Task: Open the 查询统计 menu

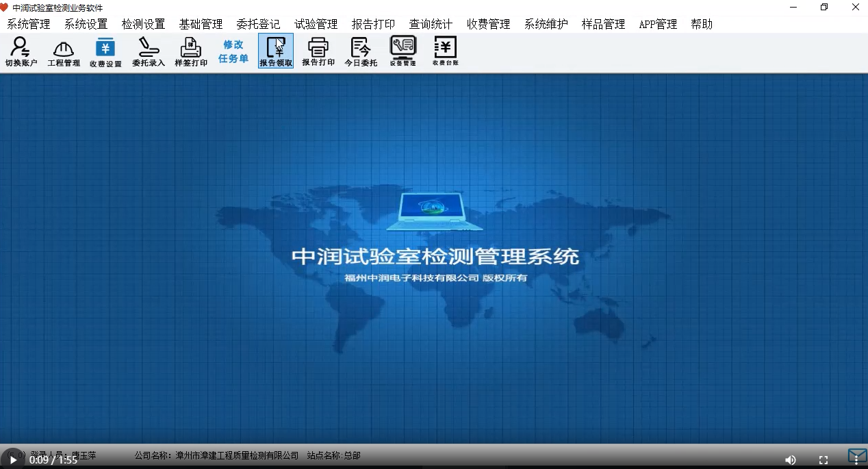Action: [431, 24]
